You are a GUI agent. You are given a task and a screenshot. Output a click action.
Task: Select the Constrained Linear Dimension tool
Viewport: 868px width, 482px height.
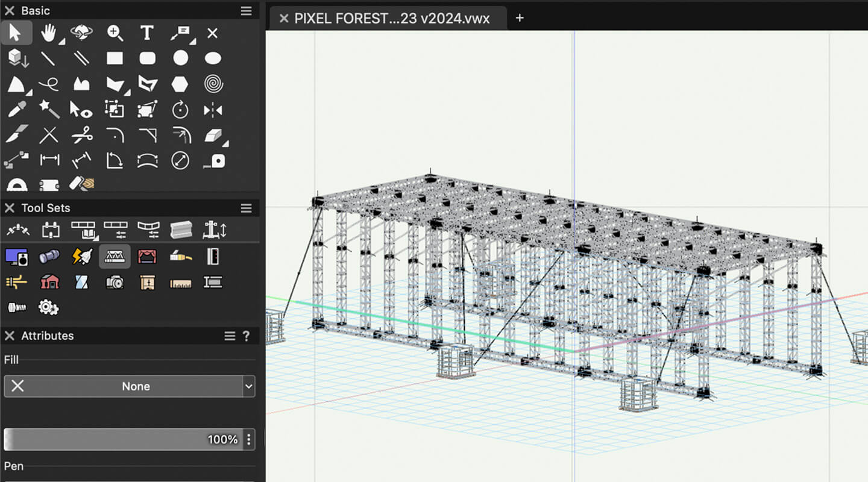[x=49, y=160]
